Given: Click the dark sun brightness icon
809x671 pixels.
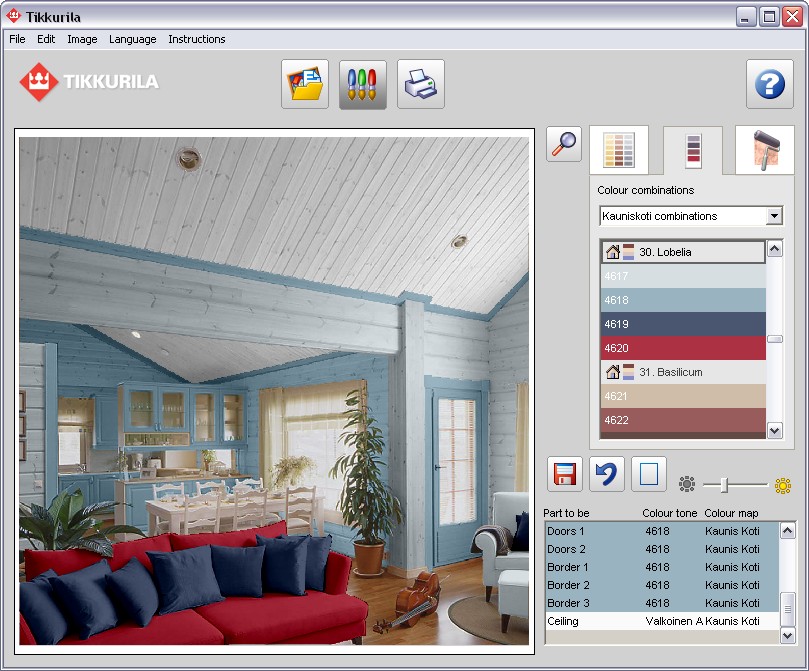Looking at the screenshot, I should click(x=687, y=484).
